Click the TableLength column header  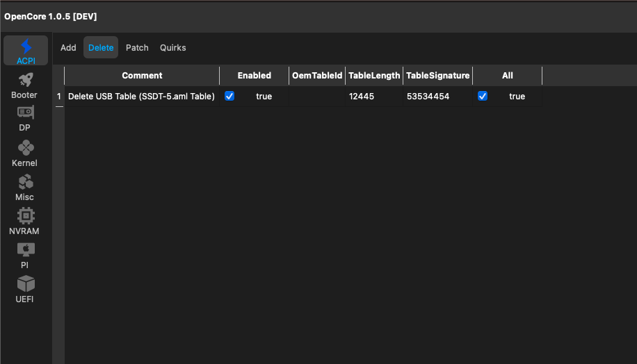pyautogui.click(x=374, y=76)
